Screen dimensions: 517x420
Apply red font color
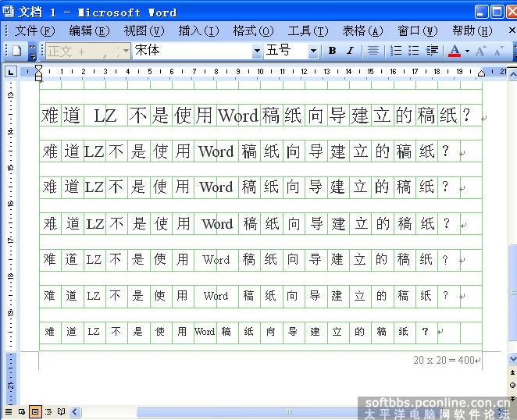pyautogui.click(x=455, y=51)
